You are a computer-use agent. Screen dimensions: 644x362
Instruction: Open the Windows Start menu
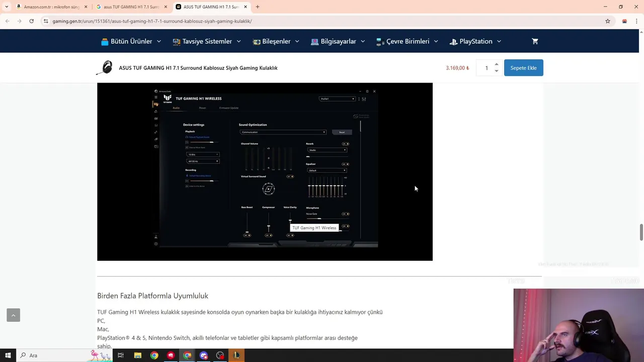click(x=8, y=355)
